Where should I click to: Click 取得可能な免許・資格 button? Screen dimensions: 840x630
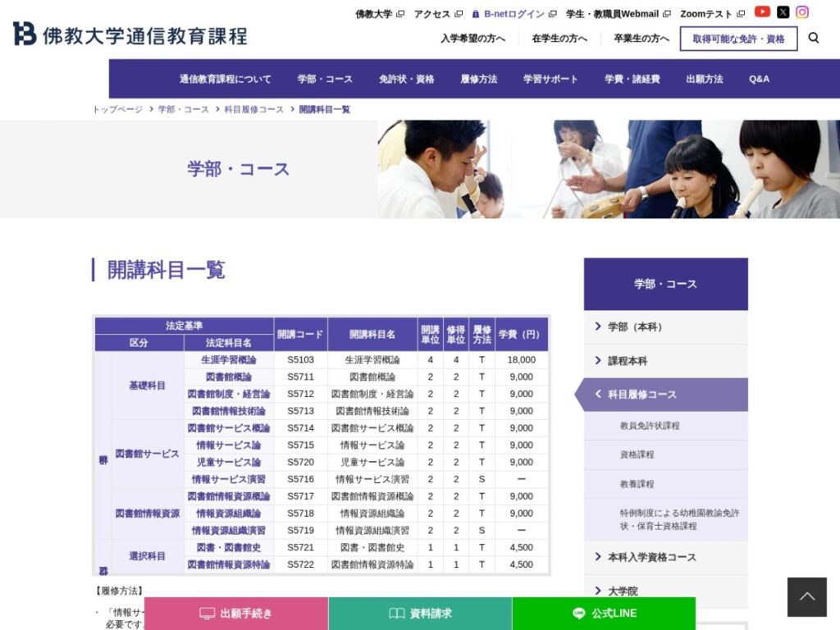click(x=738, y=39)
